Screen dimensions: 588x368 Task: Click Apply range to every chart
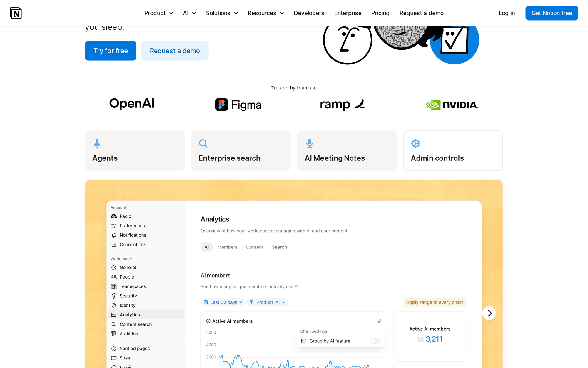[x=435, y=302]
